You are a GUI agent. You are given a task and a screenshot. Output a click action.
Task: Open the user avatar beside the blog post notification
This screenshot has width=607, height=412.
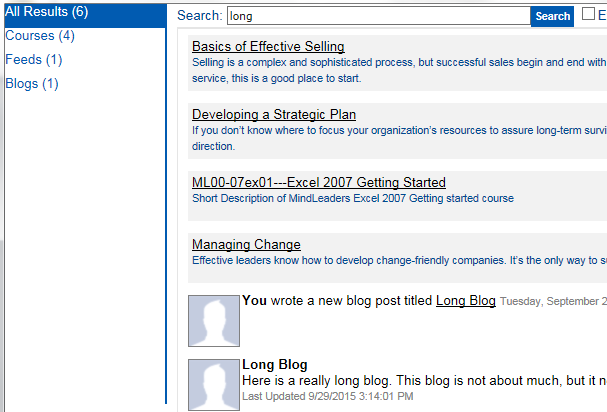coord(214,321)
